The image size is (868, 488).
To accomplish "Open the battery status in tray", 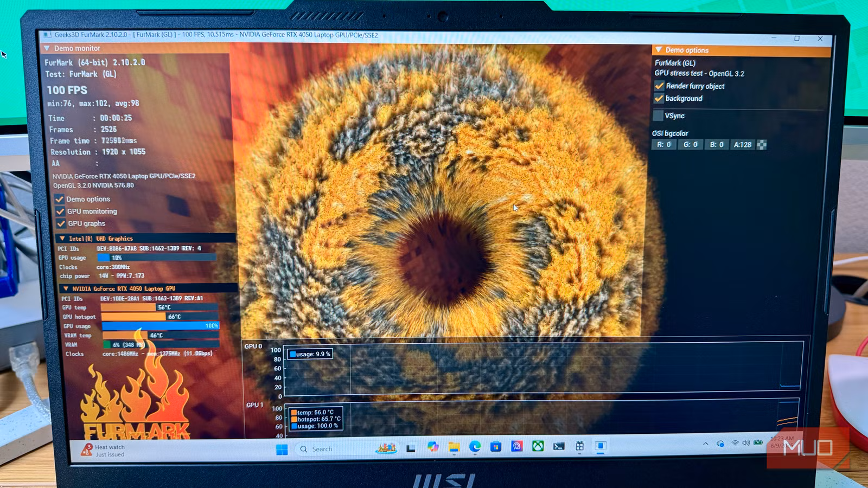I will (x=758, y=442).
